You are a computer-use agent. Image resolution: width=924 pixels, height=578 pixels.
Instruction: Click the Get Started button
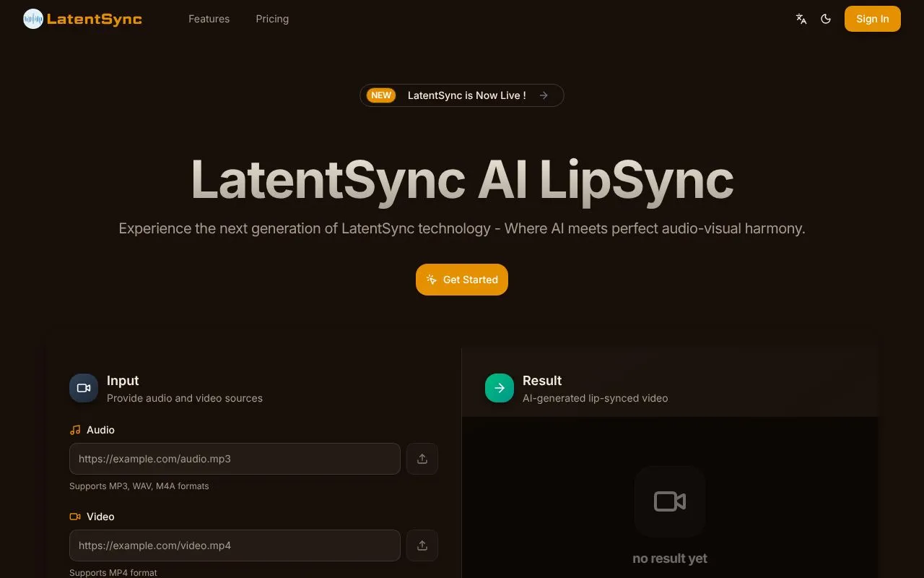click(x=462, y=280)
